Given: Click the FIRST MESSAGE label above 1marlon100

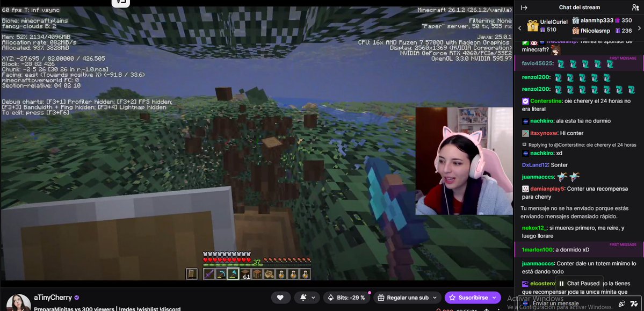Looking at the screenshot, I should point(623,244).
